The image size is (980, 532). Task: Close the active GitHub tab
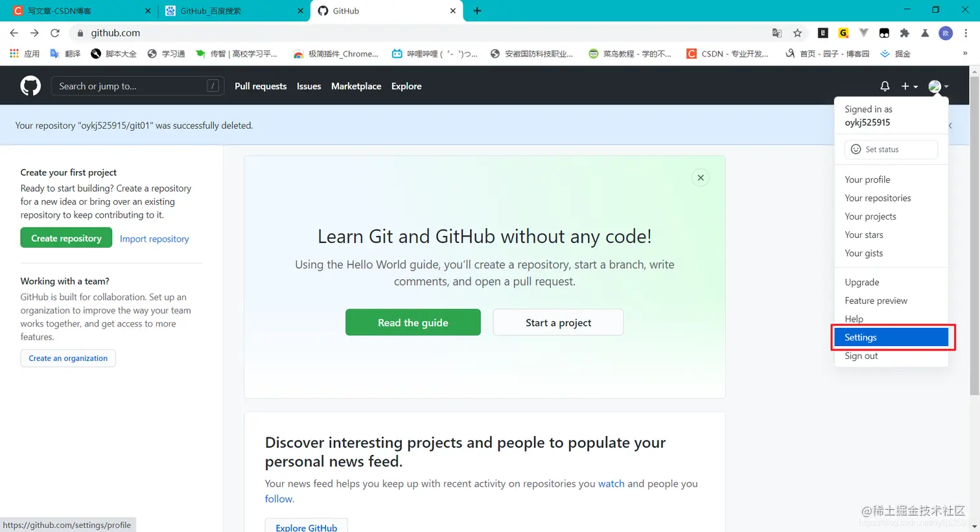452,11
